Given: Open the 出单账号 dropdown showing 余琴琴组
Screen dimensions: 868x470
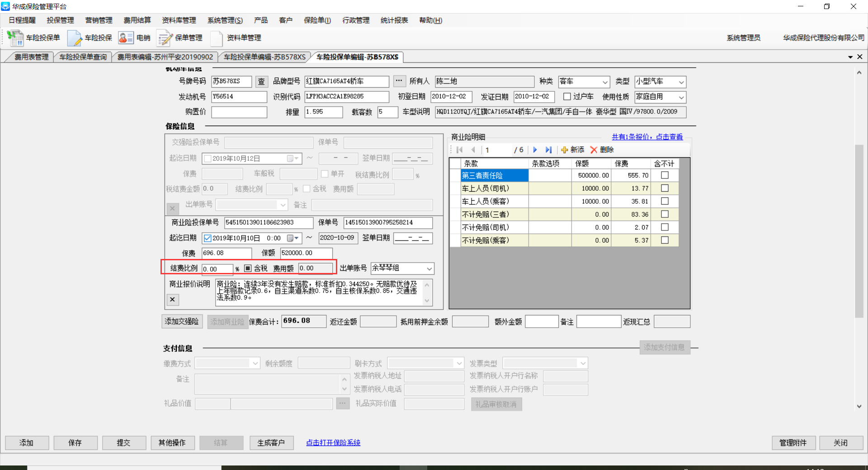Looking at the screenshot, I should (x=429, y=269).
